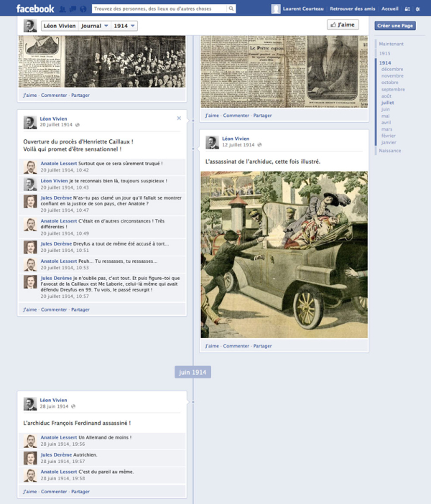Click Commenter on the 20 juillet post
The height and width of the screenshot is (504, 431).
[x=54, y=309]
